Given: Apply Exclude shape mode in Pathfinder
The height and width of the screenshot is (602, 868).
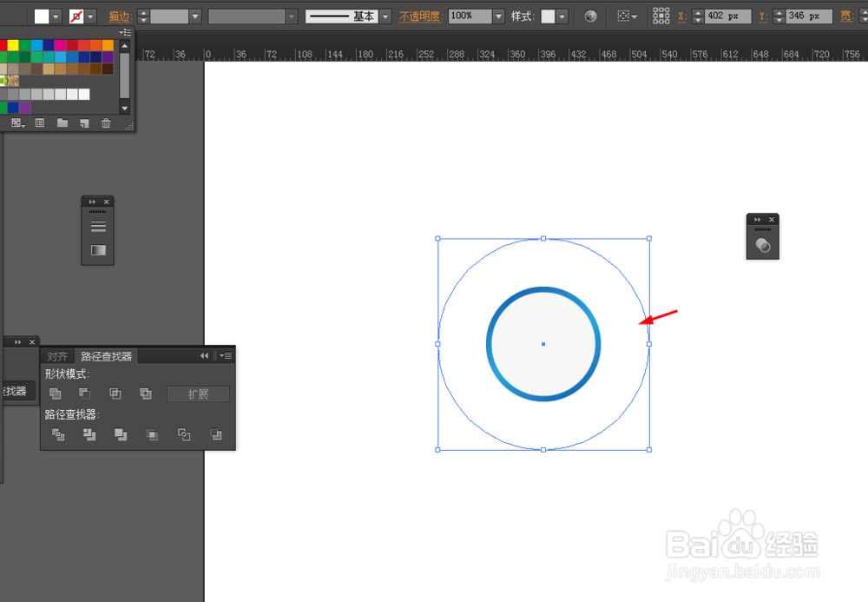Looking at the screenshot, I should point(146,394).
